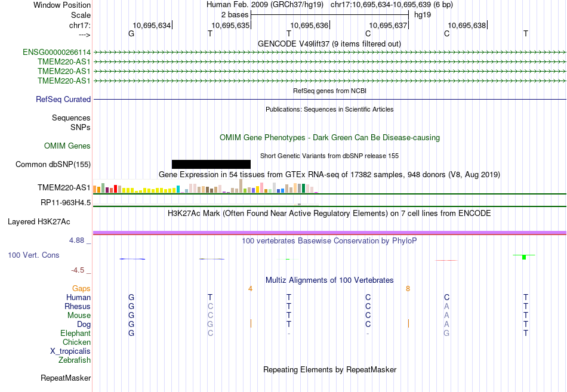Click the ---> strand direction arrow label
Viewport: 567px width, 392px height.
85,35
